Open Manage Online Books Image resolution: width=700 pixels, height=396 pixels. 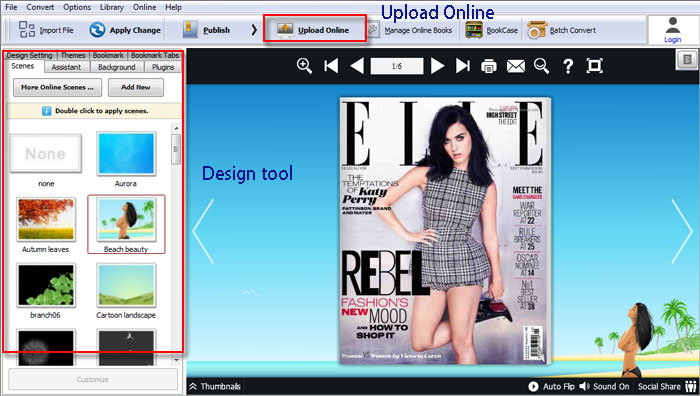coord(411,30)
